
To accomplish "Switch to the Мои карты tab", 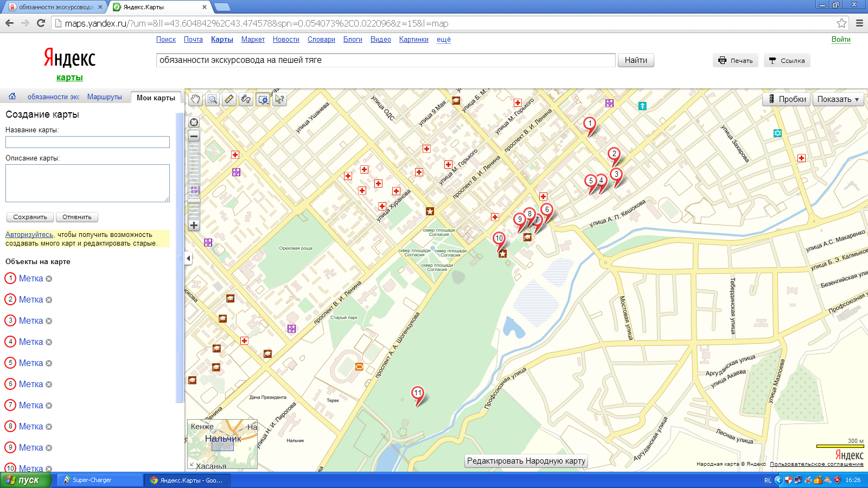I will [156, 98].
